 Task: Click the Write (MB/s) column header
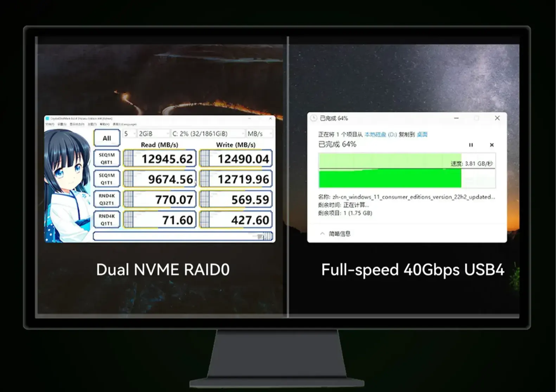pyautogui.click(x=236, y=145)
